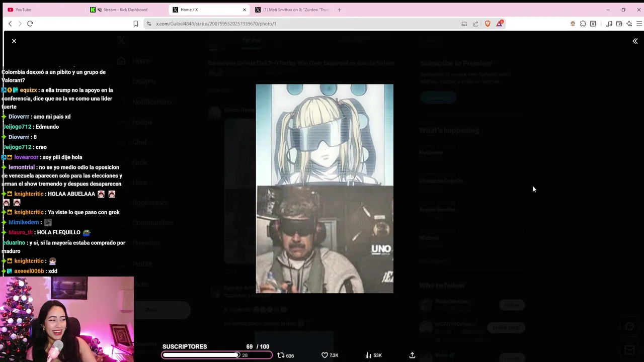Click the share page icon in address bar
Screen dimensions: 644x362
coord(475,24)
